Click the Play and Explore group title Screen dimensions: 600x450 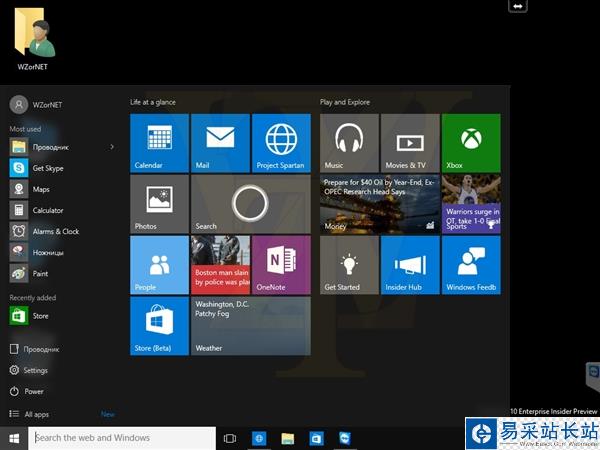click(x=345, y=102)
